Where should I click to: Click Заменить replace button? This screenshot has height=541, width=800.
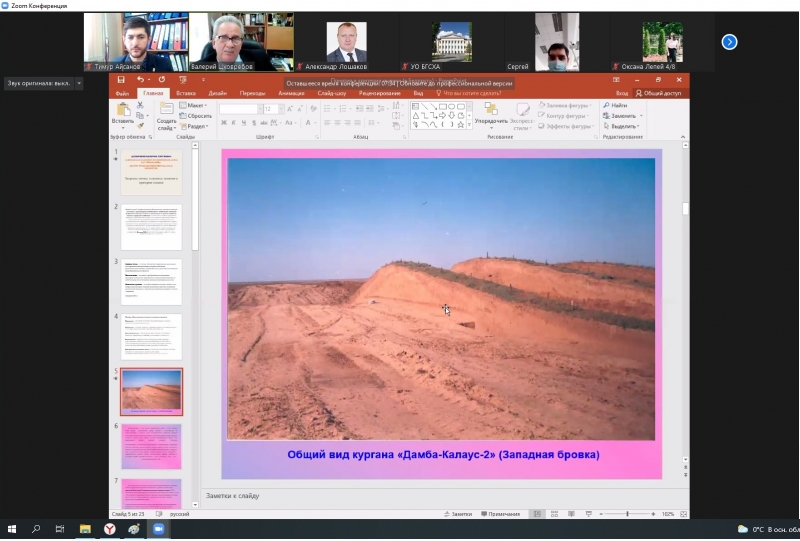622,116
